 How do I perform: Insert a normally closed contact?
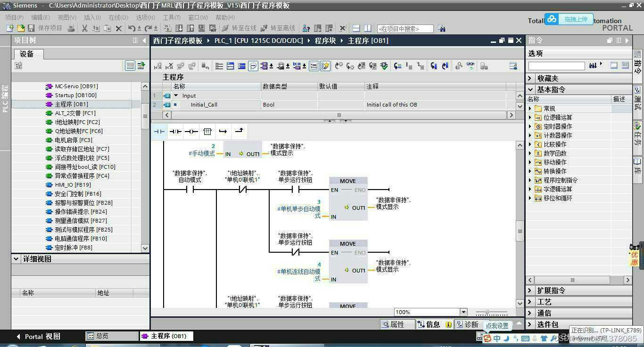pyautogui.click(x=175, y=132)
